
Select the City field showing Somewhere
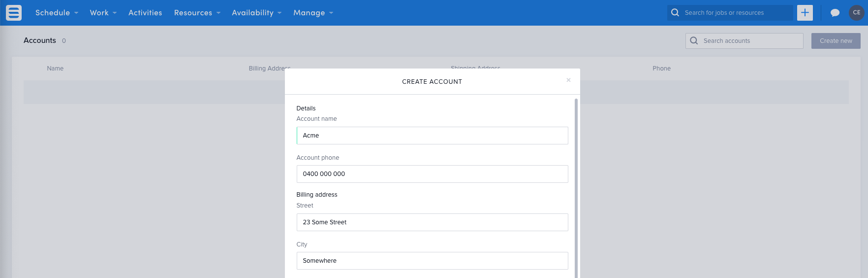point(432,261)
